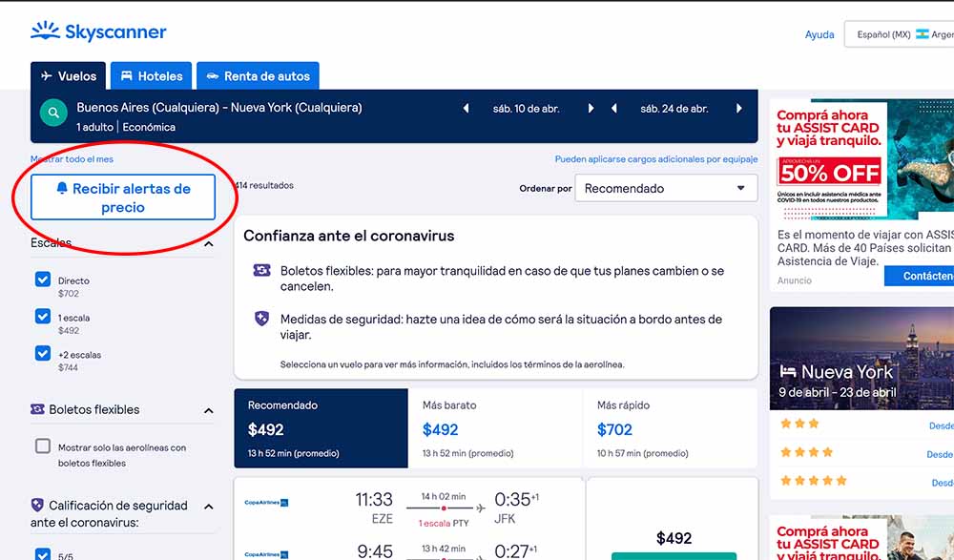This screenshot has width=954, height=560.
Task: Click the Calificación de seguridad shield icon
Action: click(x=37, y=505)
